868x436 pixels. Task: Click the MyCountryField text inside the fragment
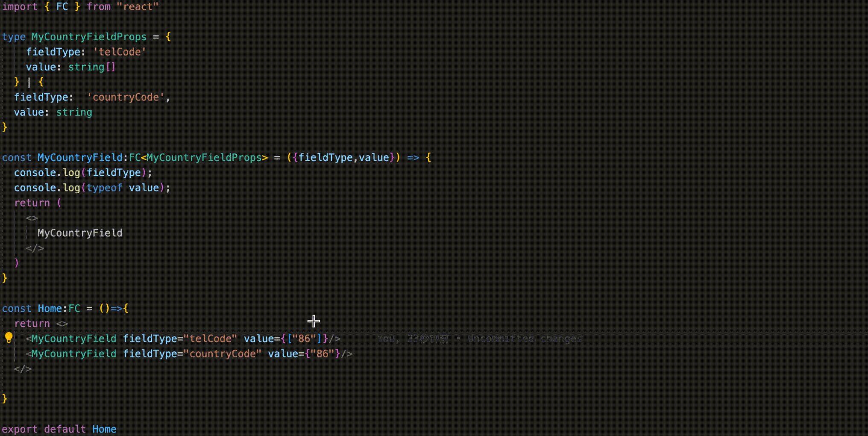[x=80, y=233]
